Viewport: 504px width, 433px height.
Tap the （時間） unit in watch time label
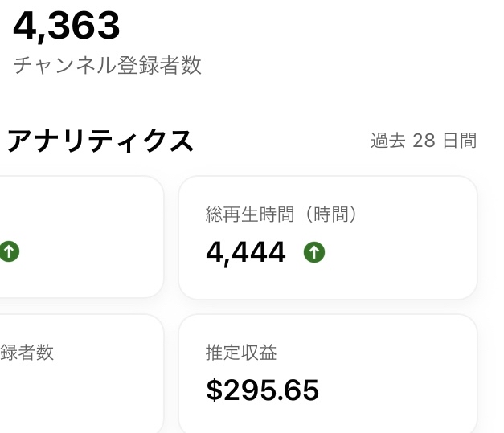(330, 214)
